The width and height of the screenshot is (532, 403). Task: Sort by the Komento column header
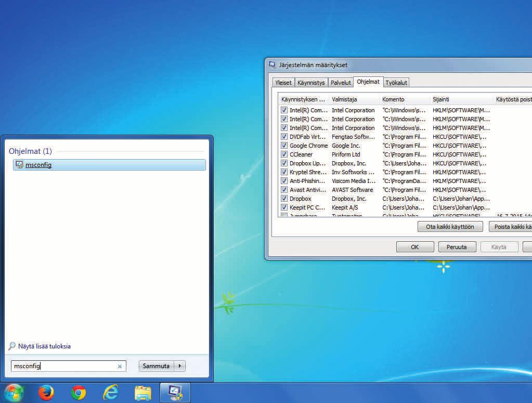[x=405, y=99]
